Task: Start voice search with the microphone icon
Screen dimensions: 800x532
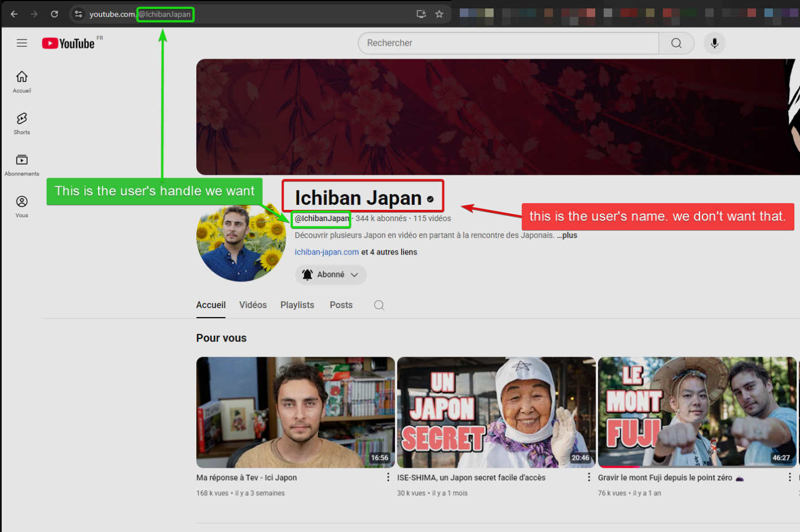Action: (x=714, y=43)
